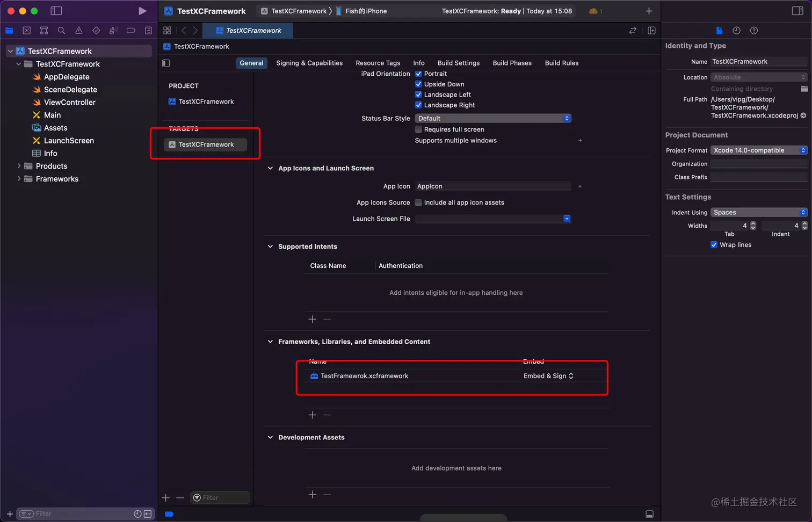Toggle the right inspector panel

pos(798,11)
